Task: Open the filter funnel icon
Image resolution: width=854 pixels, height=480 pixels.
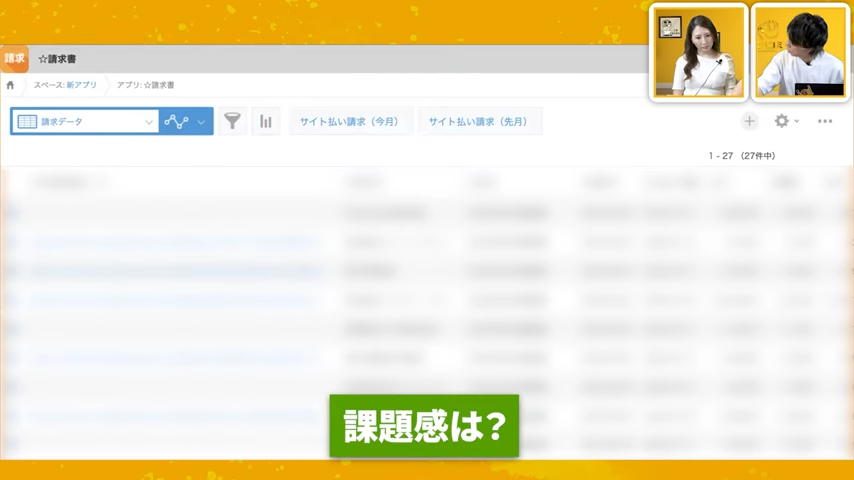Action: [232, 121]
